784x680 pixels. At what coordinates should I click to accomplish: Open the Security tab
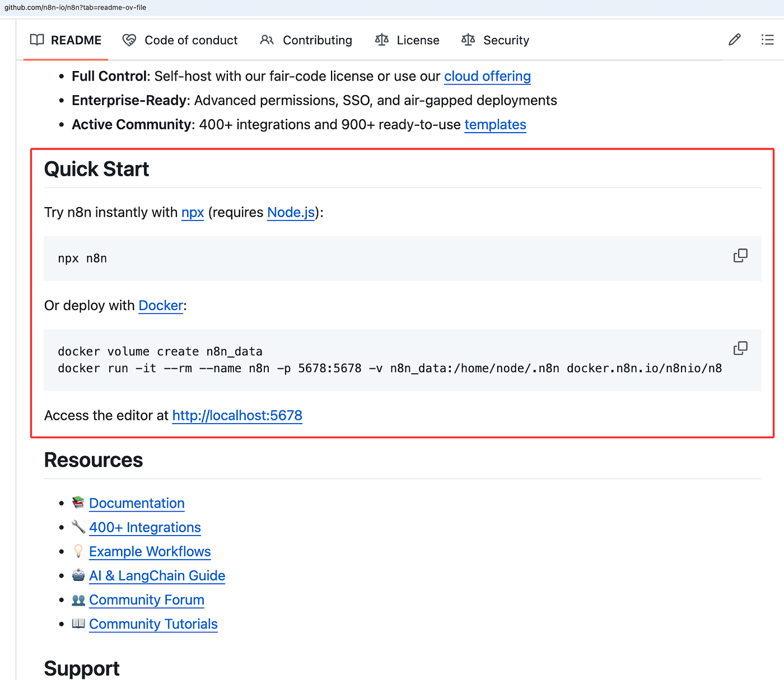(495, 40)
